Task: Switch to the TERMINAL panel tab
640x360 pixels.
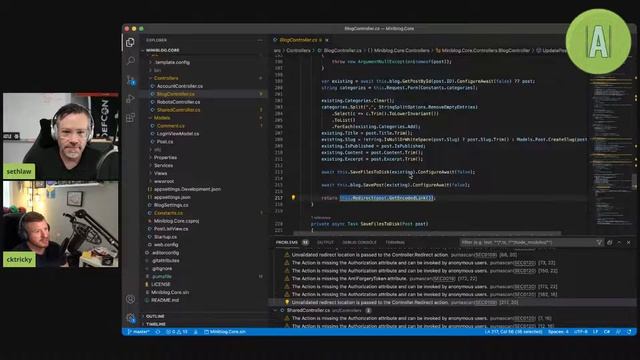Action: click(395, 242)
